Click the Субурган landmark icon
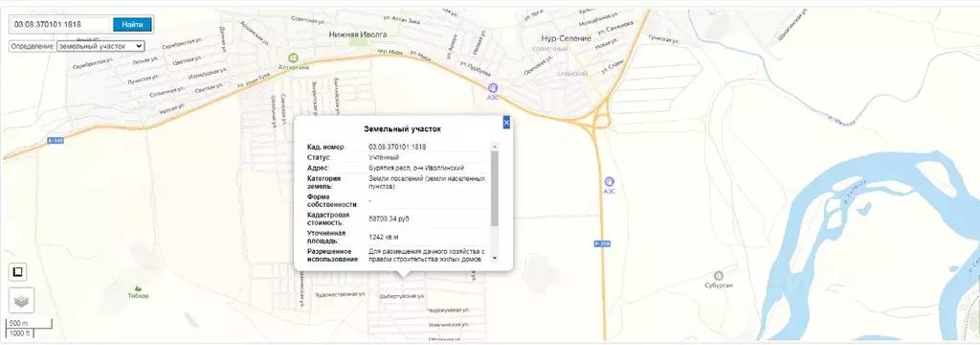Image resolution: width=980 pixels, height=345 pixels. 718,275
